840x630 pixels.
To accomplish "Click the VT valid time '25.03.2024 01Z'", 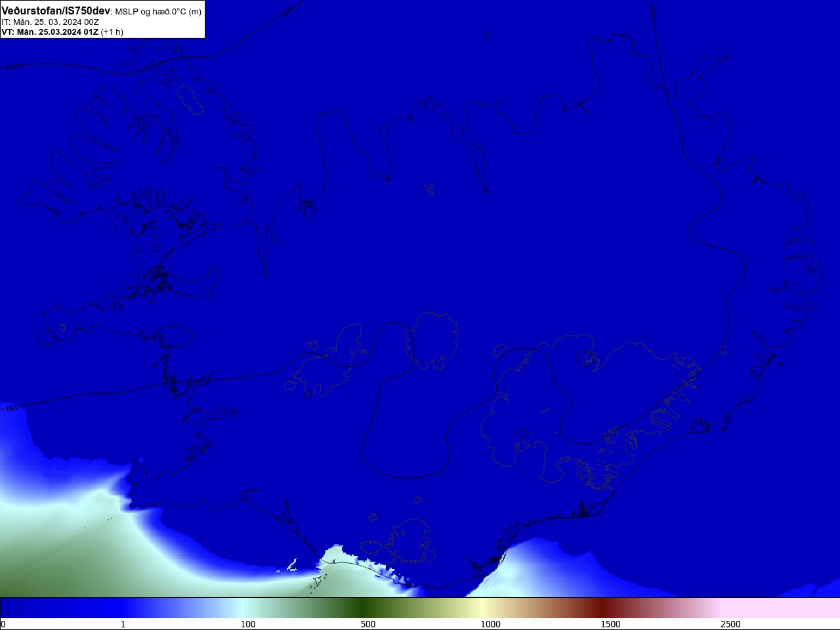I will (68, 31).
